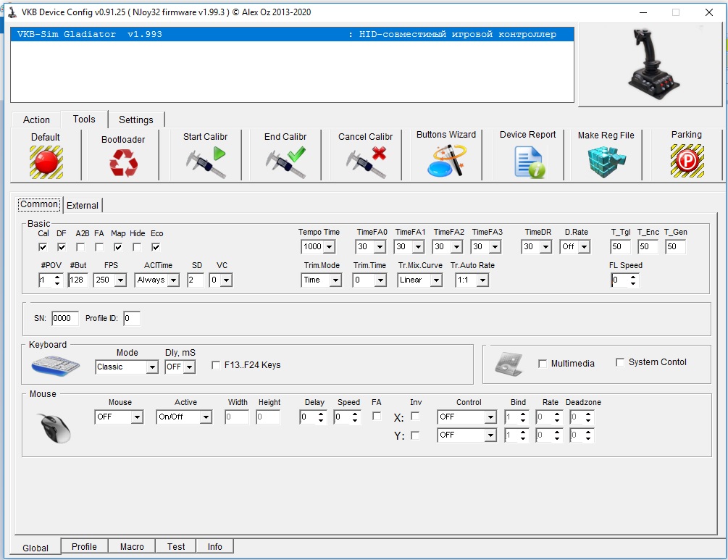Click the SN input field
This screenshot has width=728, height=560.
(x=65, y=318)
